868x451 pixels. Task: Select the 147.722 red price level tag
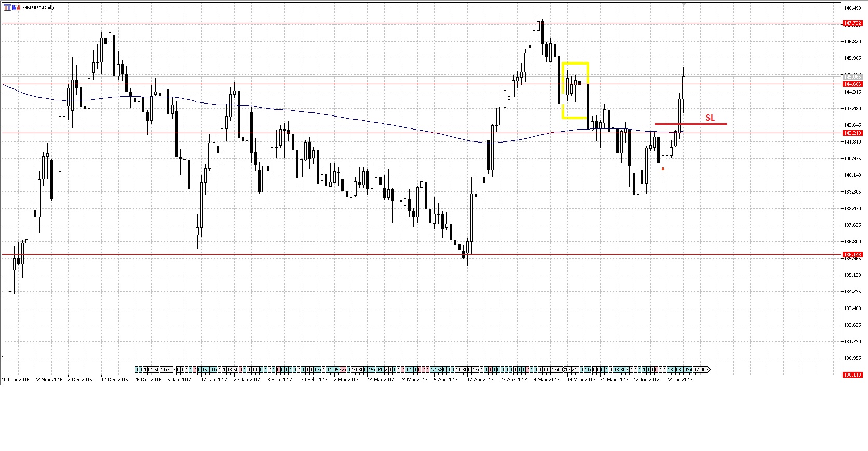click(852, 23)
